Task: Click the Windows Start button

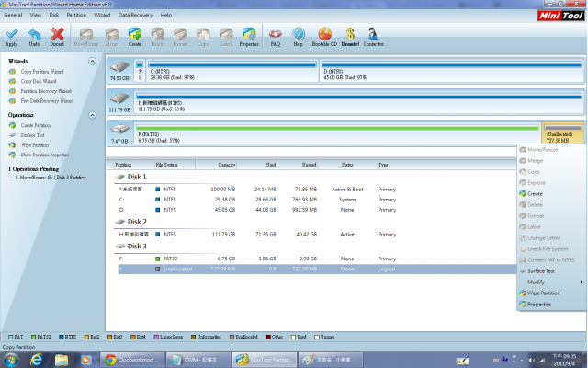Action: click(11, 360)
